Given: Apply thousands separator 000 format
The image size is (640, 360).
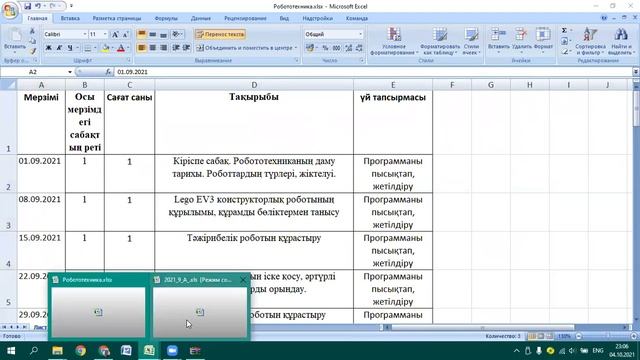Looking at the screenshot, I should coord(336,48).
